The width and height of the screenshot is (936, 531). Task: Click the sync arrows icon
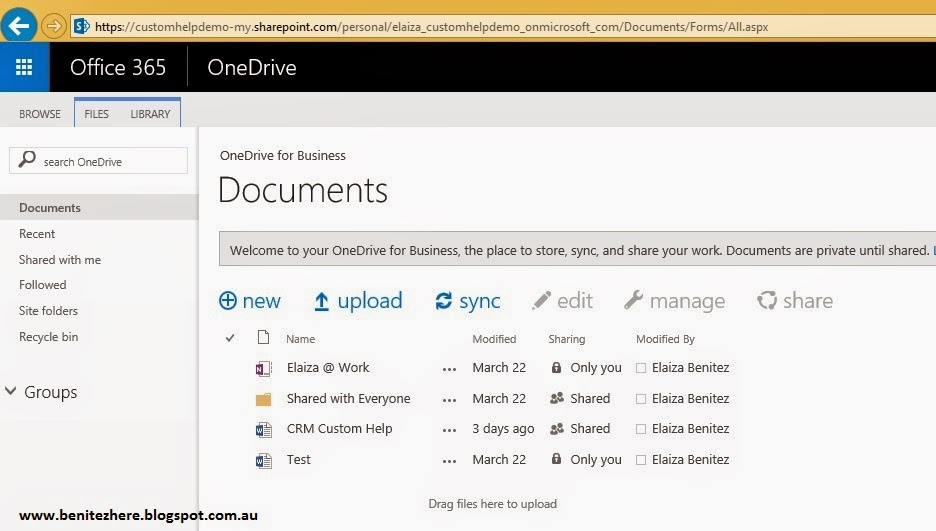coord(444,301)
